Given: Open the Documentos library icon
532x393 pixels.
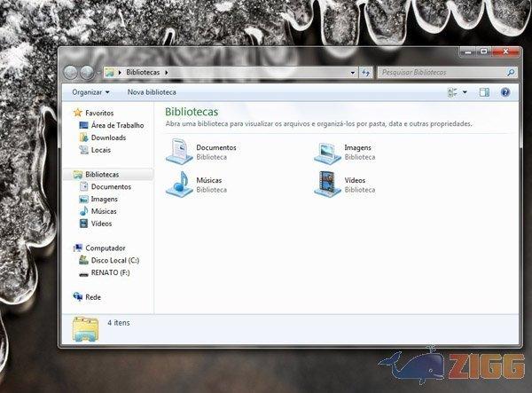Looking at the screenshot, I should pos(178,153).
